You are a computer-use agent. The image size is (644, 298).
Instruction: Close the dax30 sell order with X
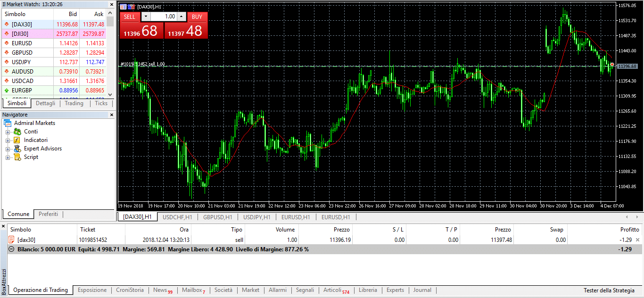[x=638, y=240]
